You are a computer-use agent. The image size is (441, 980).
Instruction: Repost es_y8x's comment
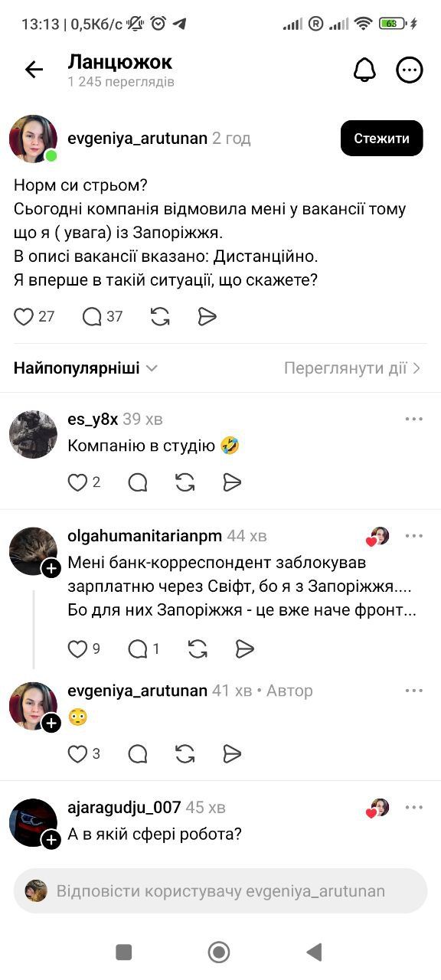click(185, 482)
